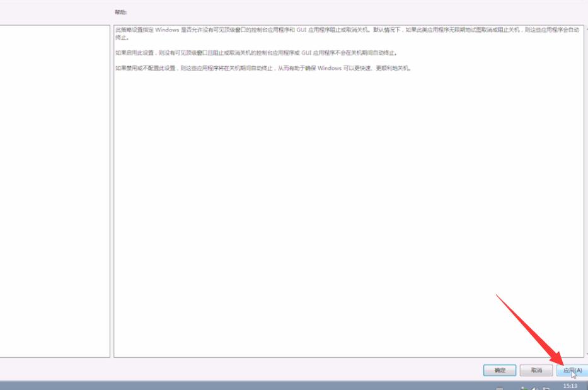Image resolution: width=588 pixels, height=390 pixels.
Task: Cancel the dialog with 取消
Action: 536,370
